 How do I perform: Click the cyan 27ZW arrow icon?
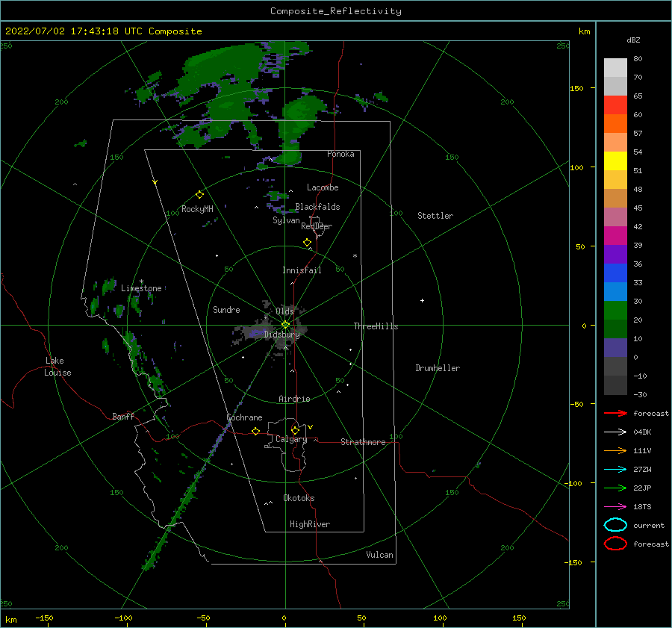click(x=615, y=470)
